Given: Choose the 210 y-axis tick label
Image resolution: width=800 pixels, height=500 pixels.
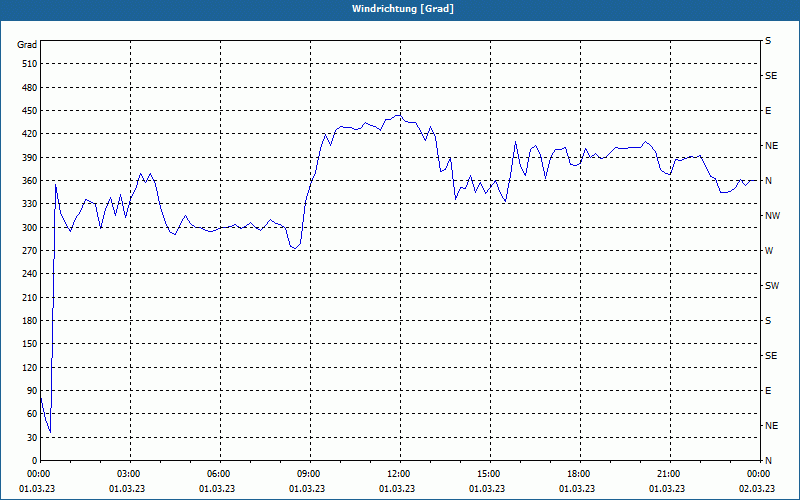Looking at the screenshot, I should (x=30, y=297).
